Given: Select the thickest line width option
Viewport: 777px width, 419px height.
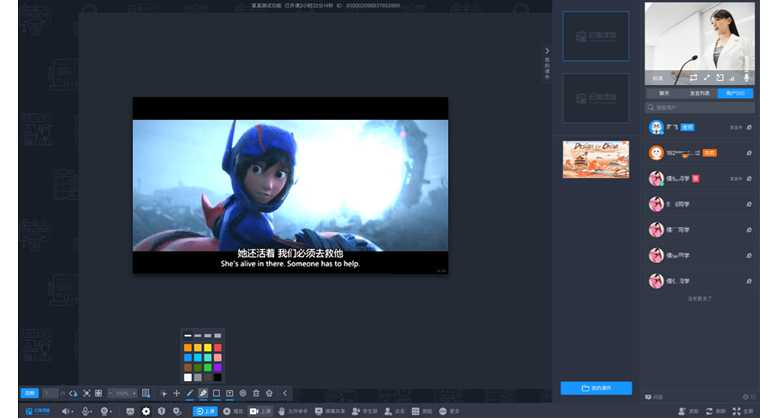Looking at the screenshot, I should click(218, 336).
